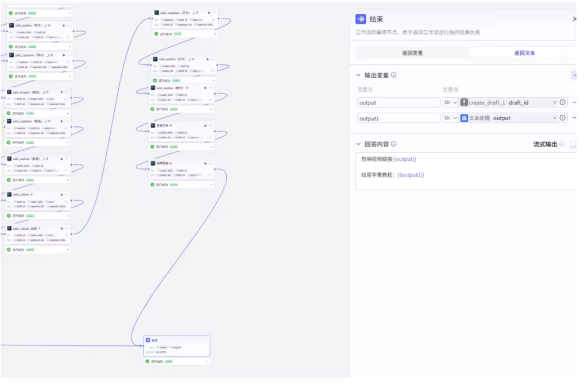
Task: Collapse the 回答内容 section
Action: 359,144
